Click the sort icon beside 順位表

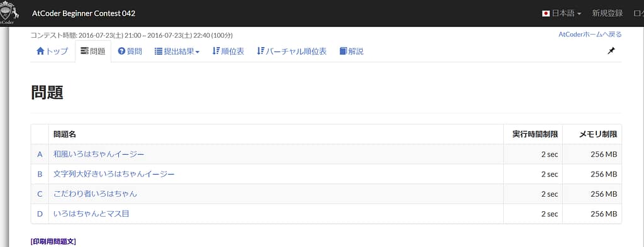pos(216,52)
